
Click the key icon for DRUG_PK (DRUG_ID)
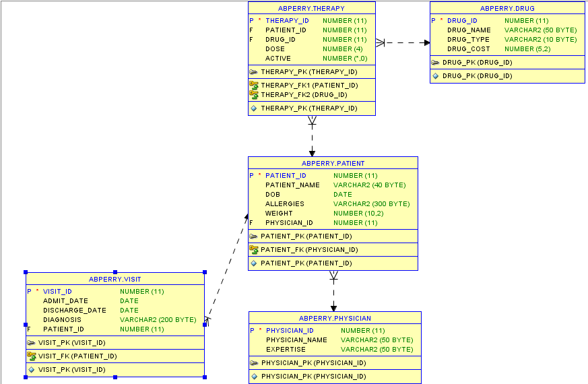435,63
